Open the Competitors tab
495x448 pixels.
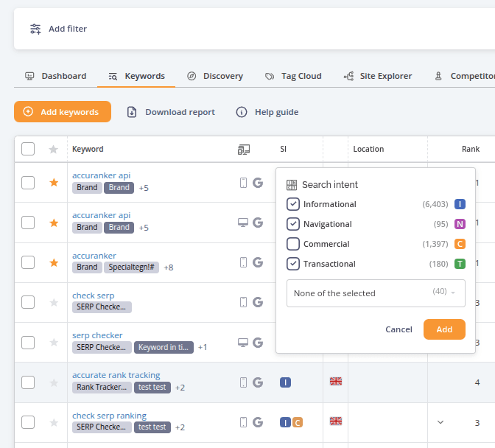coord(465,76)
